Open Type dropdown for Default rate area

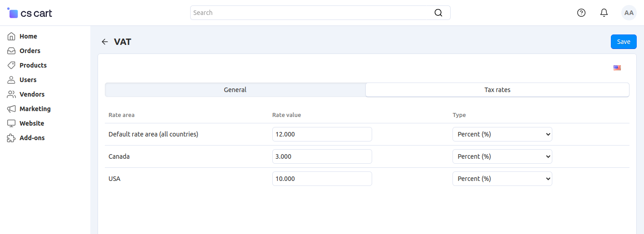(x=502, y=134)
